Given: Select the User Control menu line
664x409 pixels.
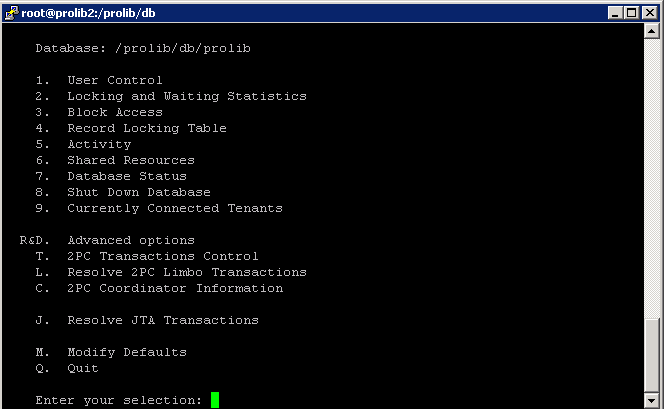Looking at the screenshot, I should (99, 80).
